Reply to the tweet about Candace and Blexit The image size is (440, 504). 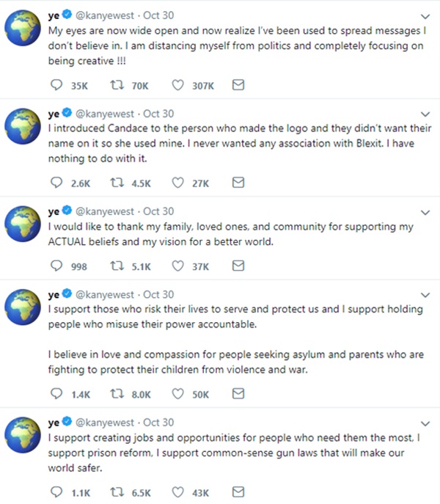point(58,183)
